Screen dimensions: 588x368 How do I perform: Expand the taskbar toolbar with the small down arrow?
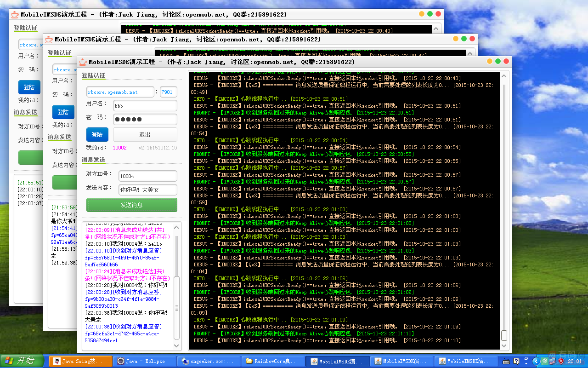pyautogui.click(x=526, y=363)
